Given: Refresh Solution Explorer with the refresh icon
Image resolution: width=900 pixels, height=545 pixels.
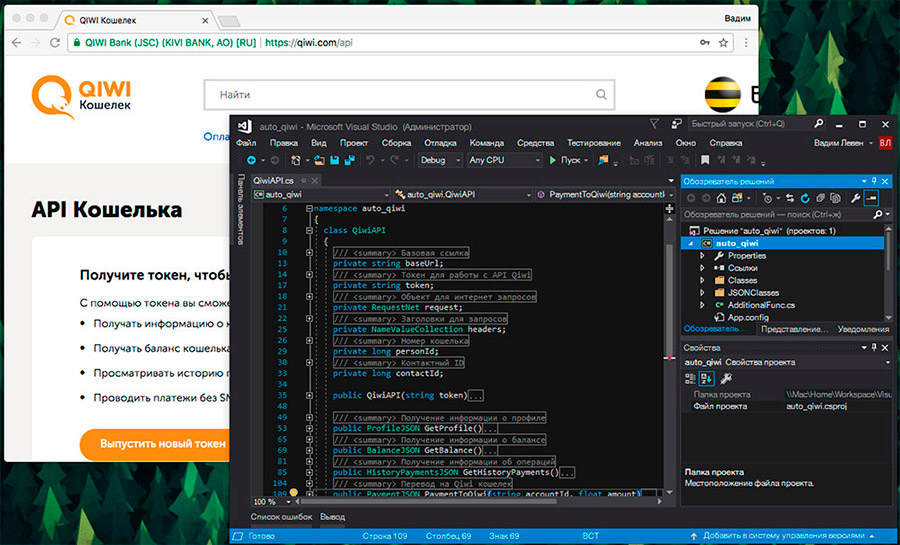Looking at the screenshot, I should (x=805, y=198).
